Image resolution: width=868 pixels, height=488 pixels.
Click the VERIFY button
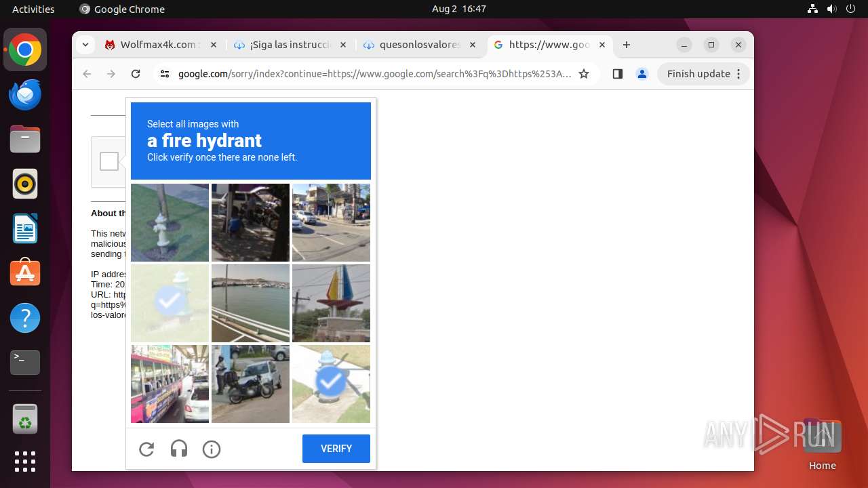336,449
